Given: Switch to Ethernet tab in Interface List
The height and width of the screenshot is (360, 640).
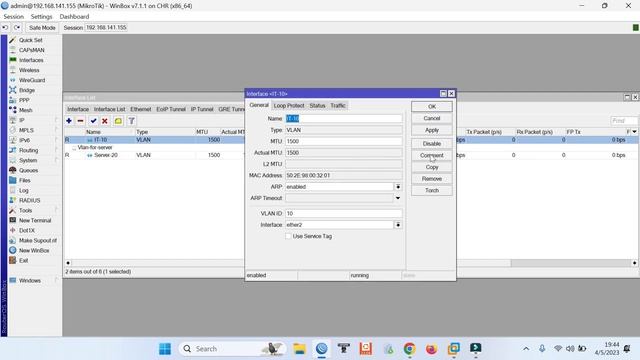Looking at the screenshot, I should [140, 109].
